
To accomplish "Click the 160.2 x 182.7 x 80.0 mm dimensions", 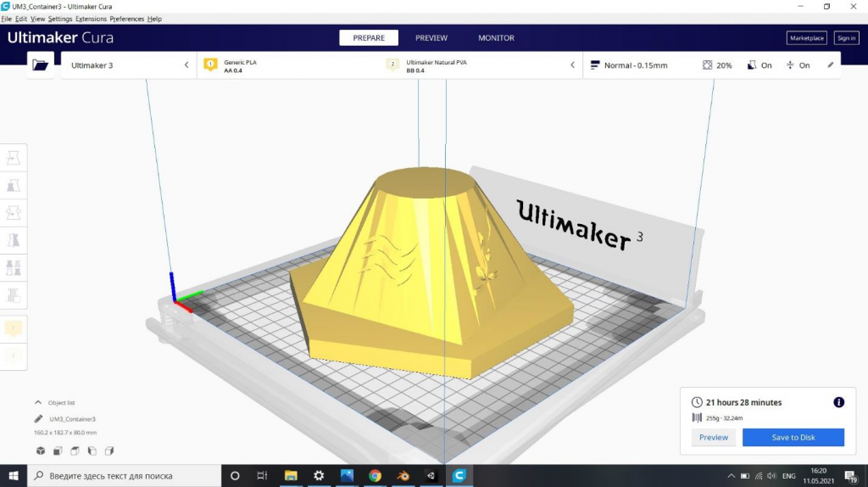I will pyautogui.click(x=65, y=432).
